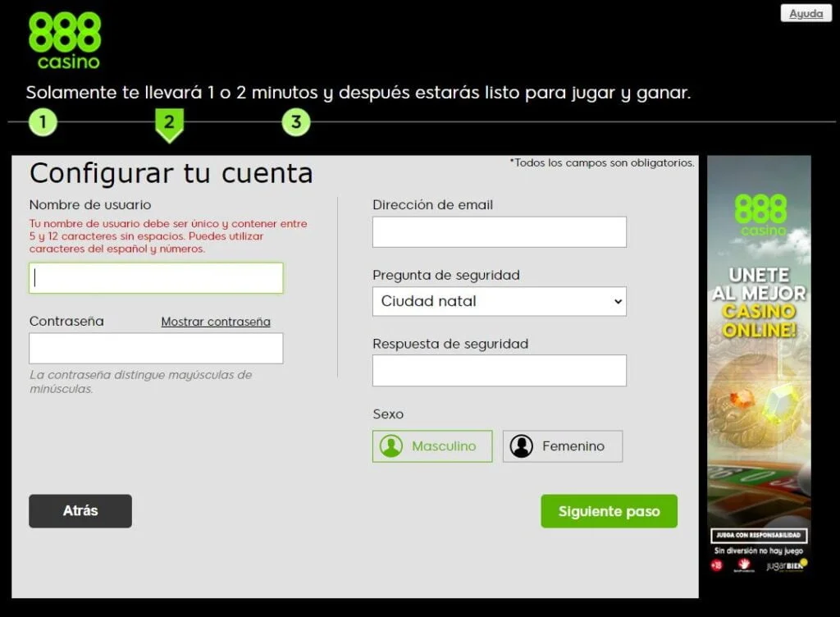Click Siguiente paso to continue

(609, 511)
